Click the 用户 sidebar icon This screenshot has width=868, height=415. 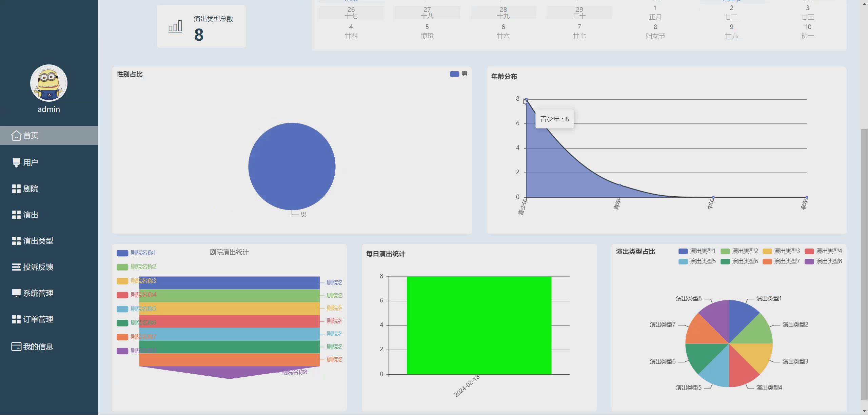16,163
